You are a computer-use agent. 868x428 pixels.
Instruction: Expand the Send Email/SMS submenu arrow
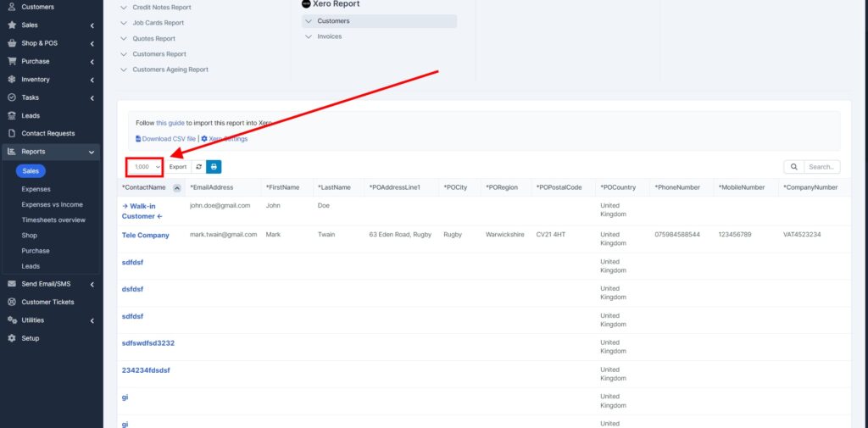tap(92, 285)
